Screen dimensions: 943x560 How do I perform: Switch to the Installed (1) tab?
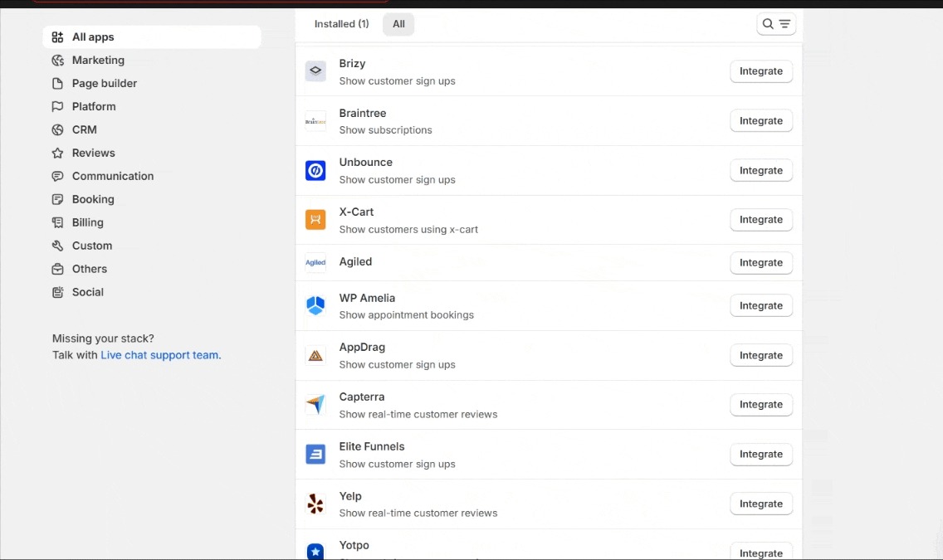342,24
